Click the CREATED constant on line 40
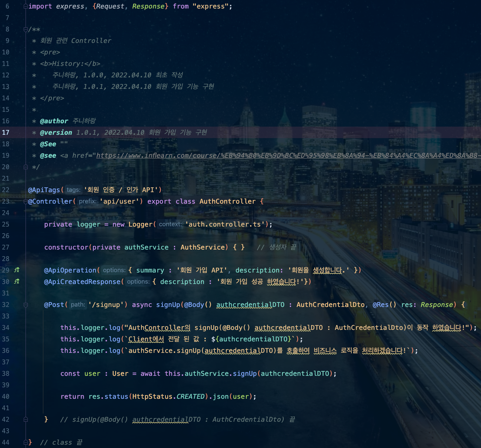This screenshot has width=481, height=448. (x=190, y=397)
